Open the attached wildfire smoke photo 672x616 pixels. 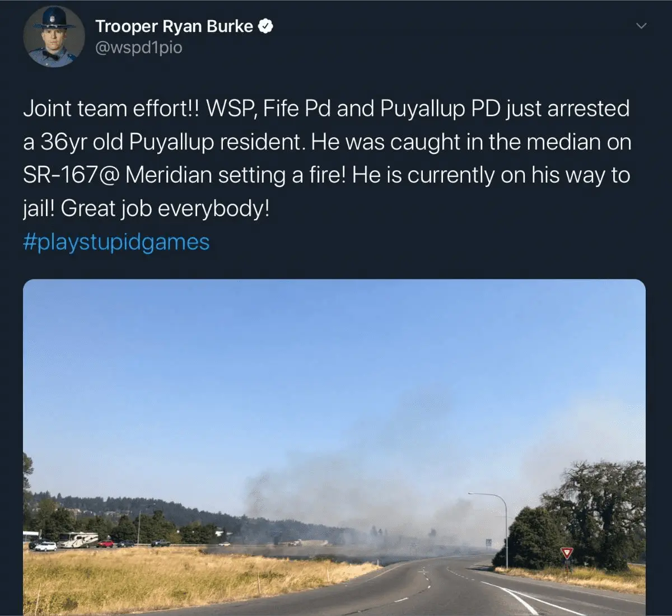tap(334, 447)
